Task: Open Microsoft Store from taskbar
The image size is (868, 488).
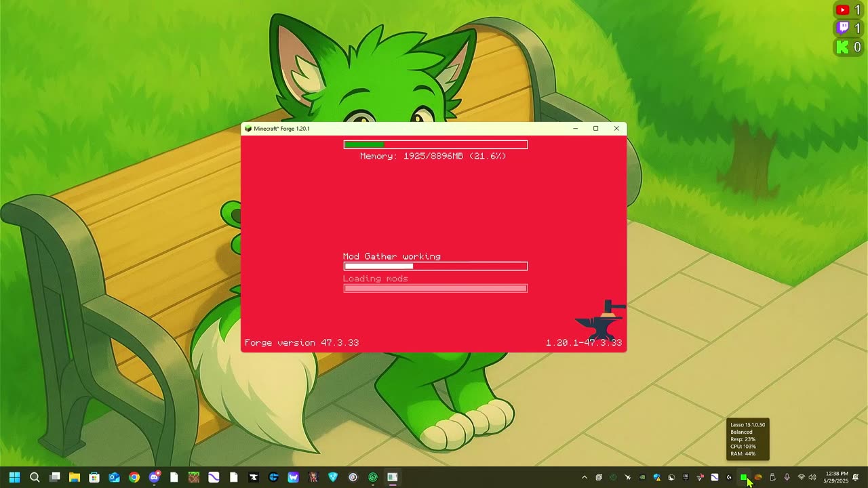Action: point(94,477)
